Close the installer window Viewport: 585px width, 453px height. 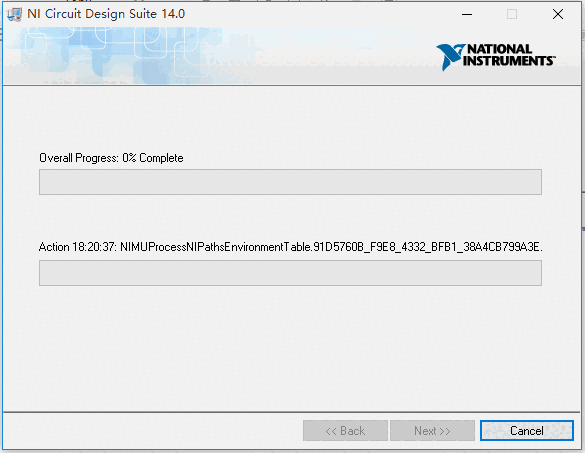point(558,14)
